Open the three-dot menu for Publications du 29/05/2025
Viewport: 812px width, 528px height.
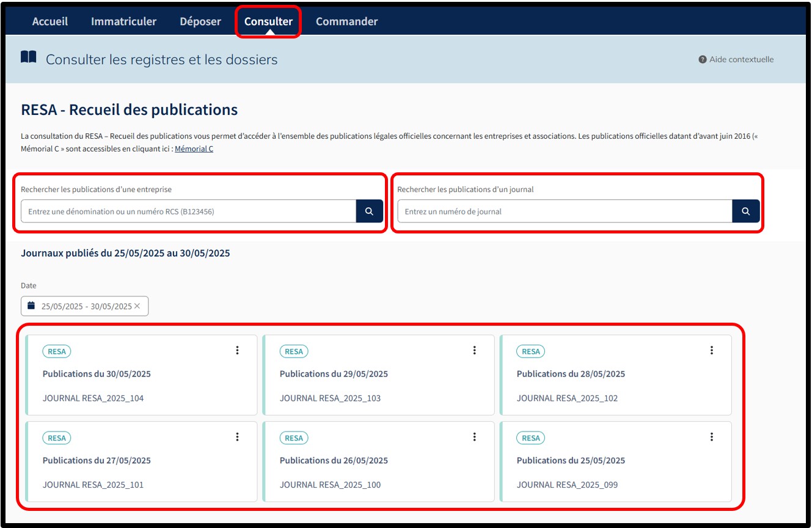[x=475, y=350]
